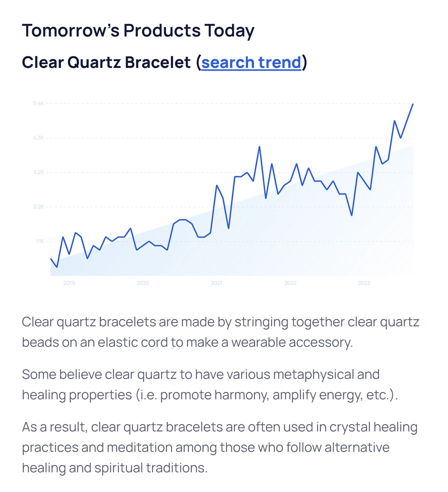This screenshot has width=448, height=492.
Task: Click the 4.3K y-axis label
Action: tap(38, 138)
